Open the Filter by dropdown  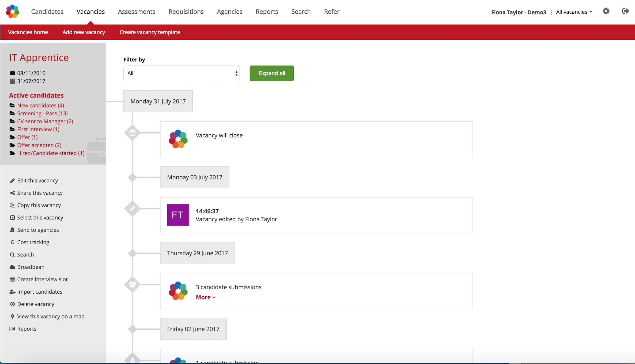[182, 73]
